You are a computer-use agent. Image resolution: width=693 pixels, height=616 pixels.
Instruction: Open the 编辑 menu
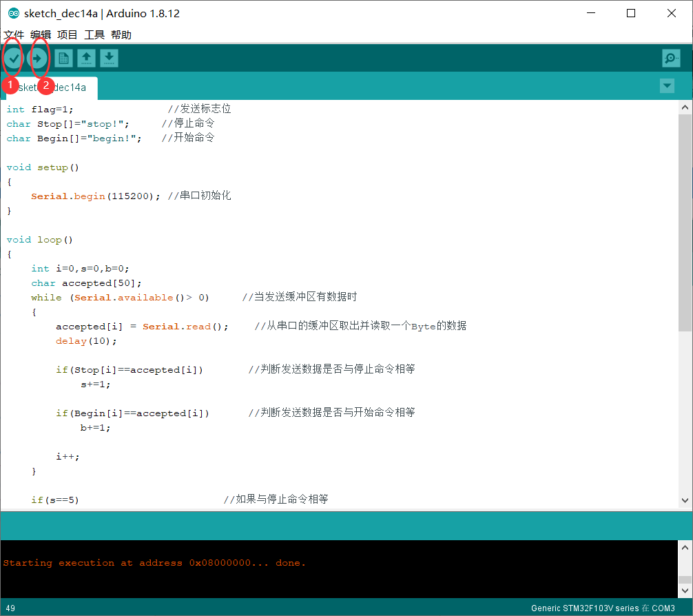click(41, 34)
